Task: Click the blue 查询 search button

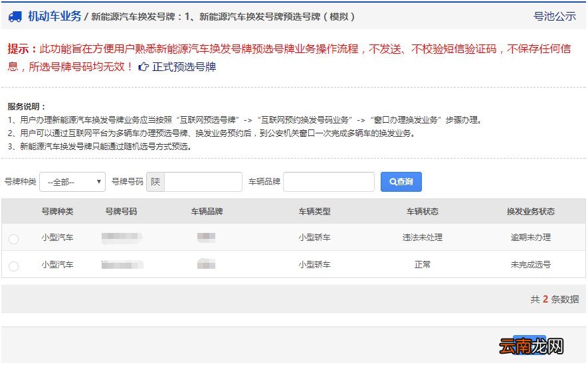Action: (401, 182)
